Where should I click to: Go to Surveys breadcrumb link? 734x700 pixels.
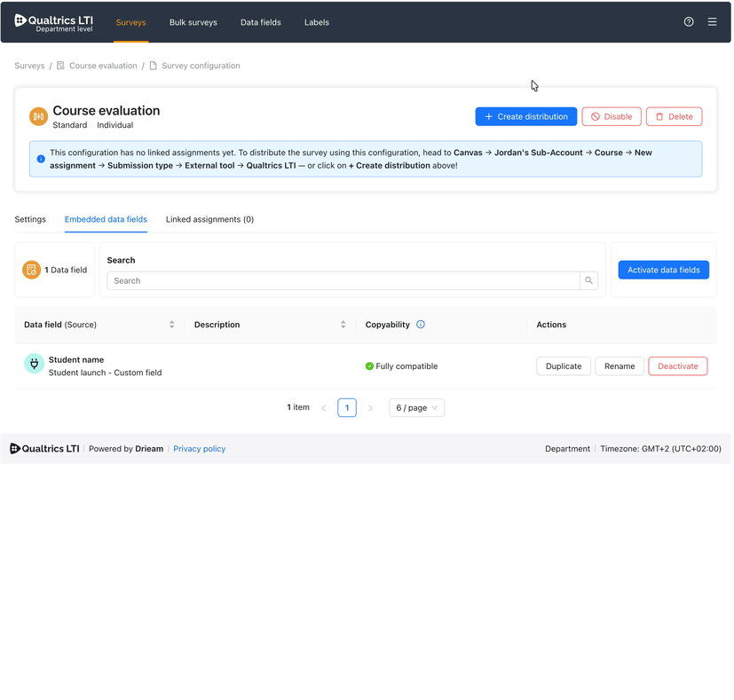coord(29,66)
